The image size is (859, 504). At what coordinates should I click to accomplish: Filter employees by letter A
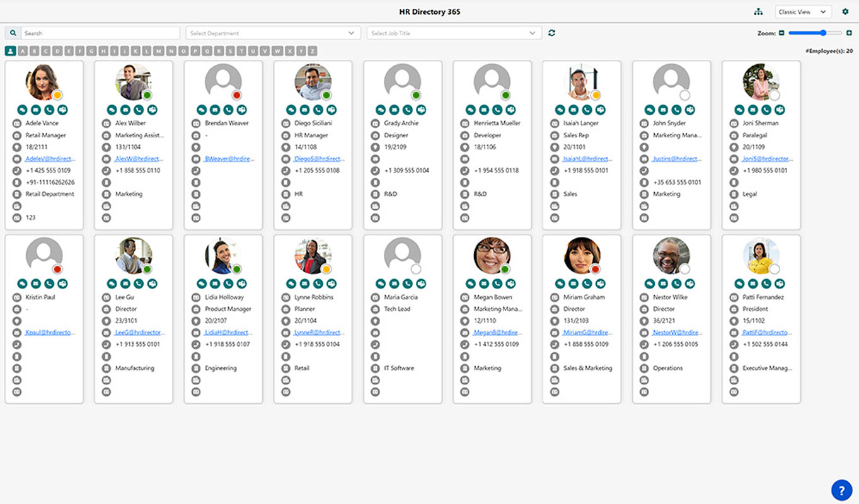(x=22, y=51)
